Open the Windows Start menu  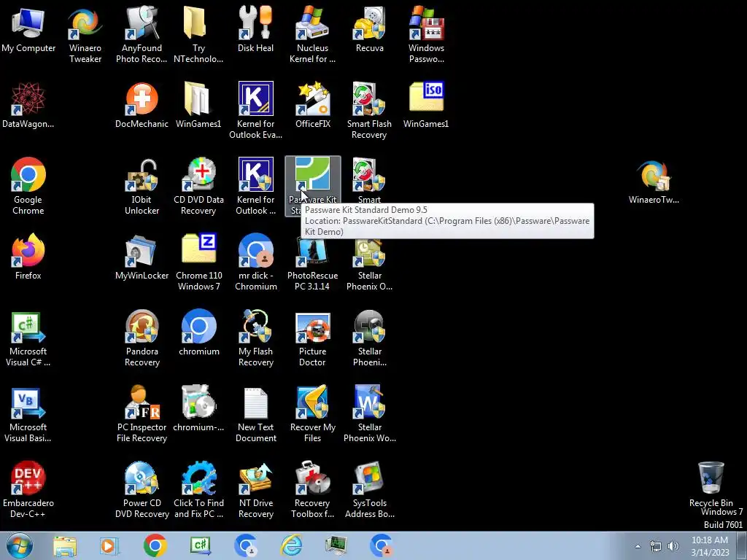(x=20, y=545)
